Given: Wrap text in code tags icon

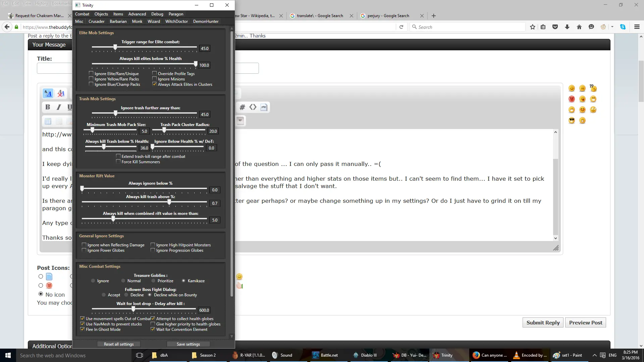Looking at the screenshot, I should [253, 107].
